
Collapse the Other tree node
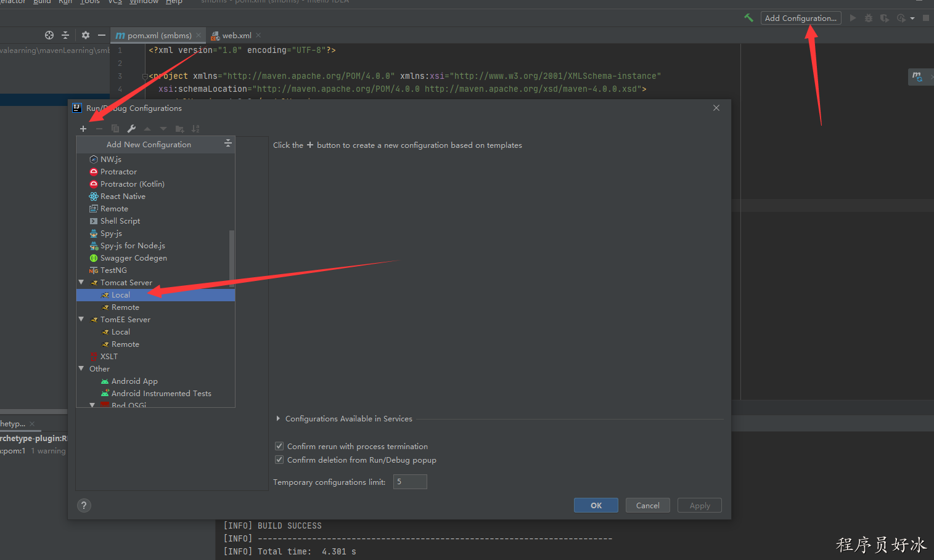tap(81, 368)
